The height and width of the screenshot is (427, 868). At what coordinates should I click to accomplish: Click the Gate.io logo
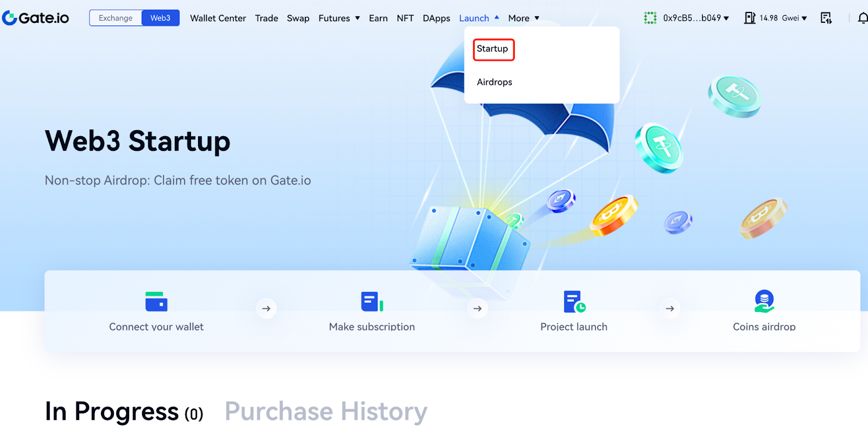(x=36, y=18)
